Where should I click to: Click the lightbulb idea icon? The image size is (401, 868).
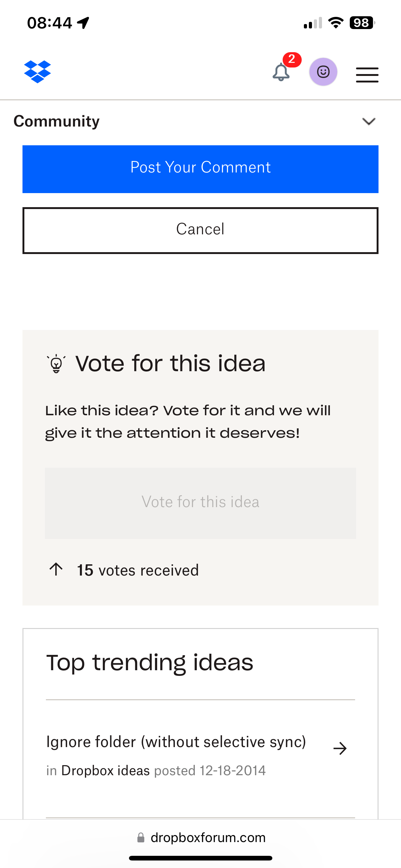click(56, 364)
